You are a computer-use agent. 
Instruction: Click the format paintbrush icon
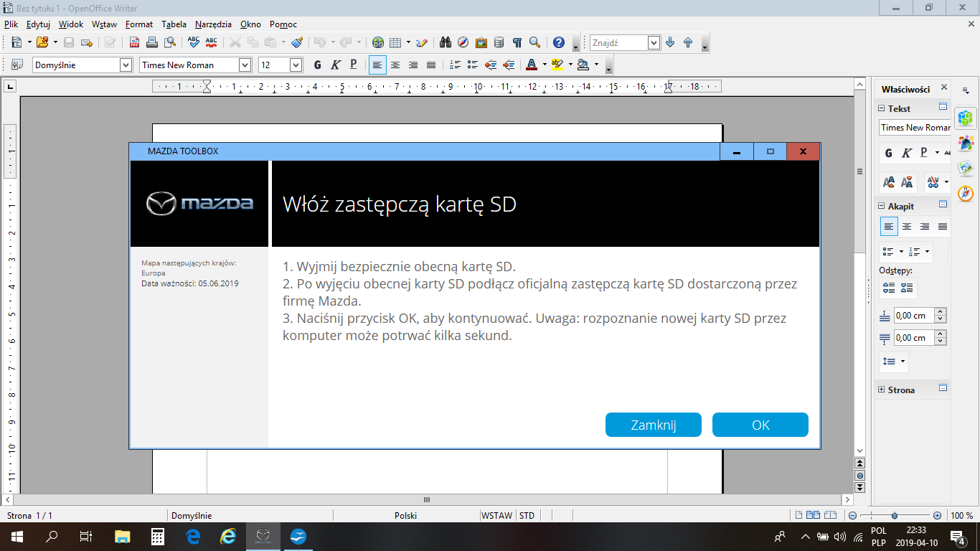(297, 42)
